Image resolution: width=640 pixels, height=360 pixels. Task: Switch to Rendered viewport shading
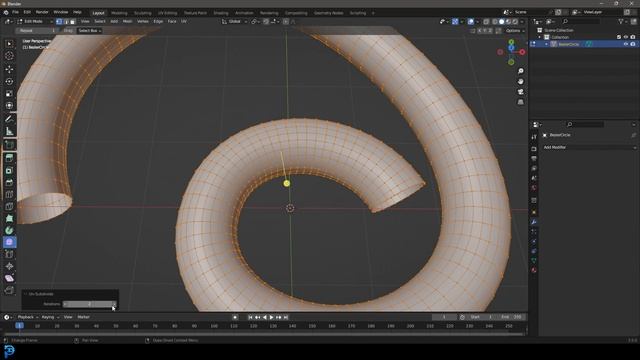pos(515,22)
